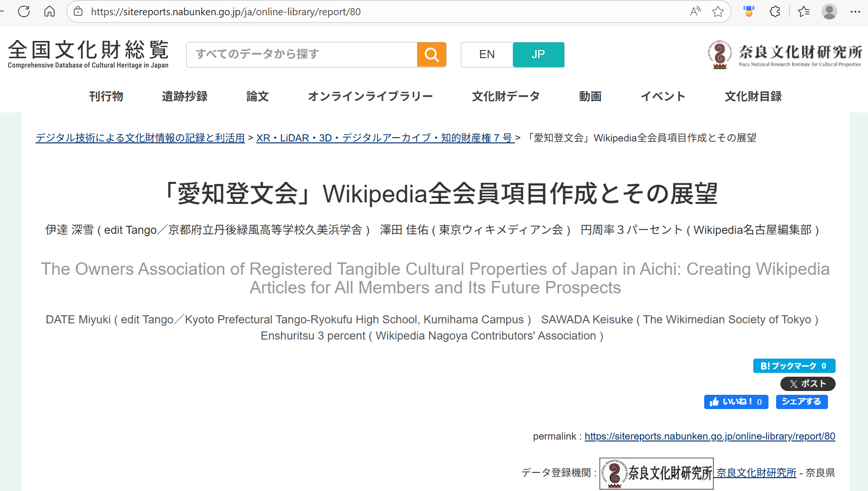Screen dimensions: 868x491
Task: Open browser settings and more menu
Action: point(855,11)
